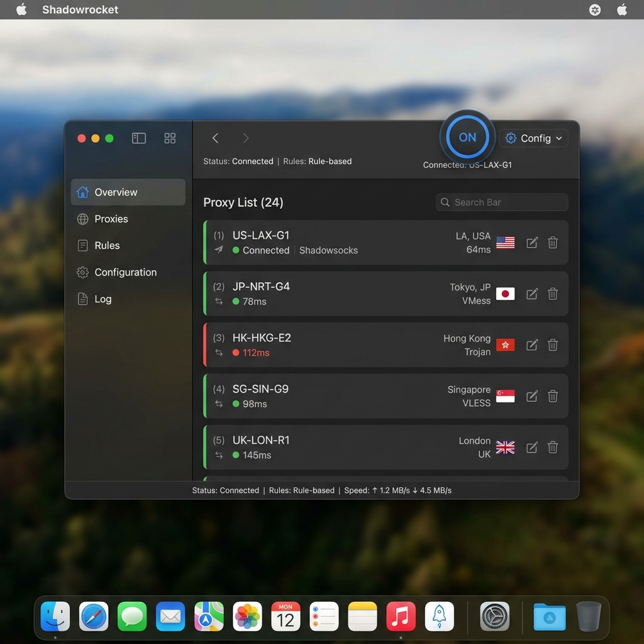
Task: Click the UK flag icon
Action: click(x=505, y=447)
